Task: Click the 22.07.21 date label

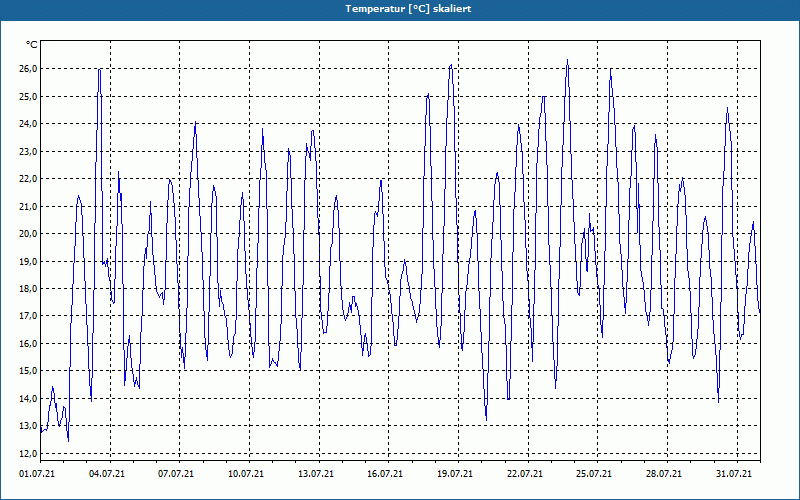Action: click(524, 474)
